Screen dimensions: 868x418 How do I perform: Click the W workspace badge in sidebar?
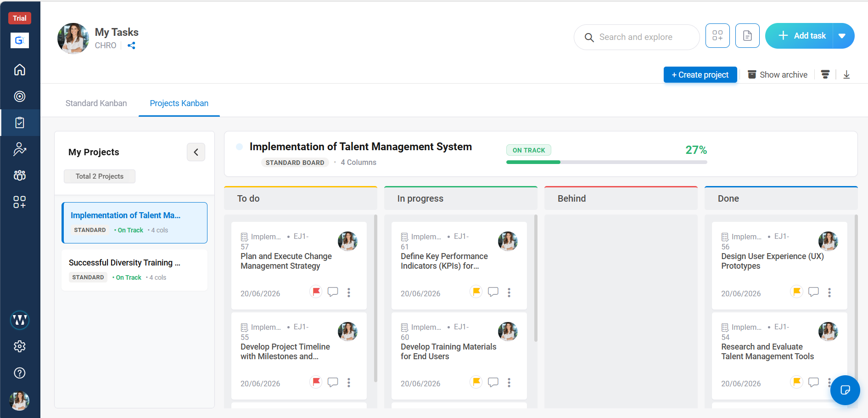pos(20,320)
